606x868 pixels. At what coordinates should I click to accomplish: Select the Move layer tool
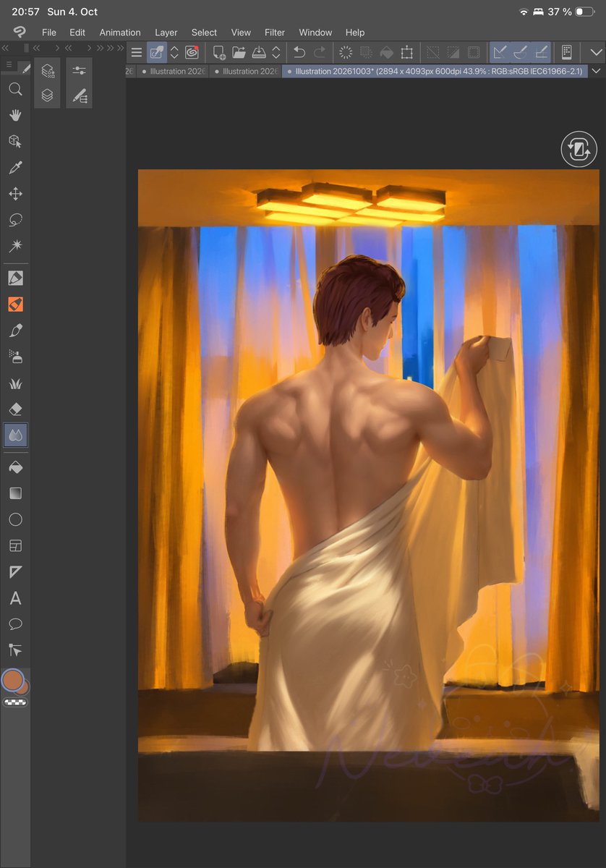pyautogui.click(x=15, y=194)
